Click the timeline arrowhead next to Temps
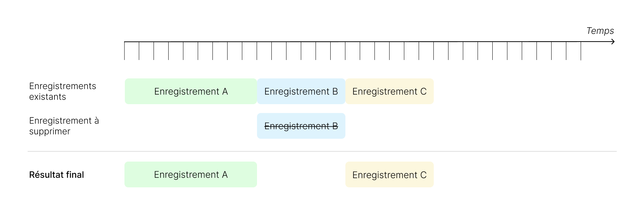Image resolution: width=644 pixels, height=212 pixels. 612,42
